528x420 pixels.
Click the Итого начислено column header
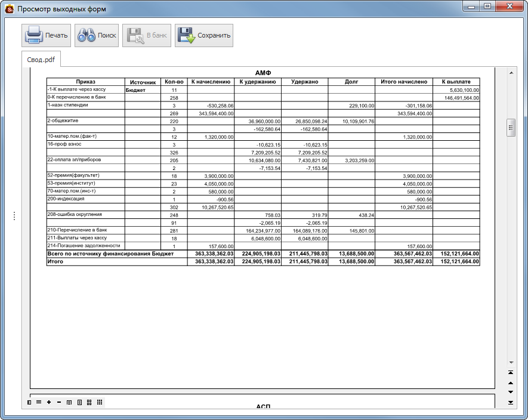(404, 82)
